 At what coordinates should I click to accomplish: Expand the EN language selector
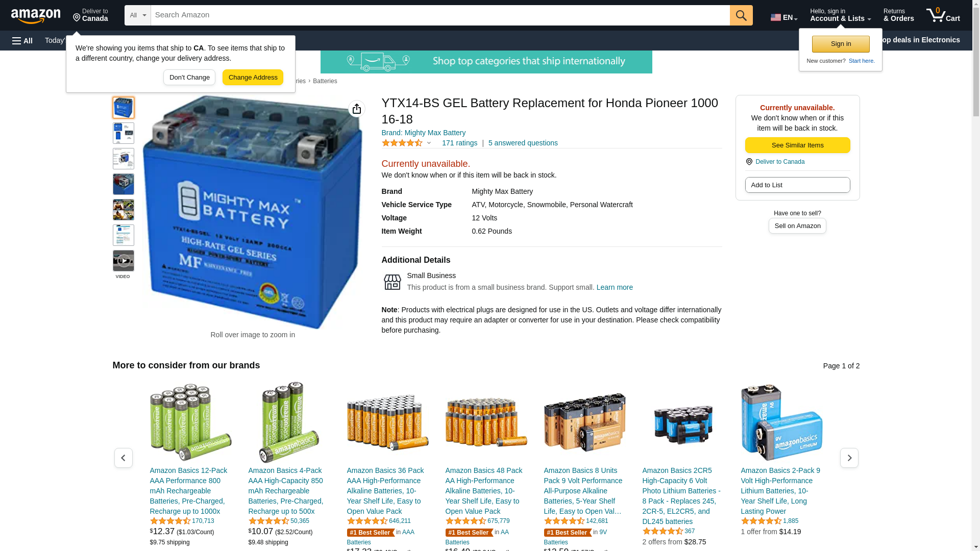(784, 17)
